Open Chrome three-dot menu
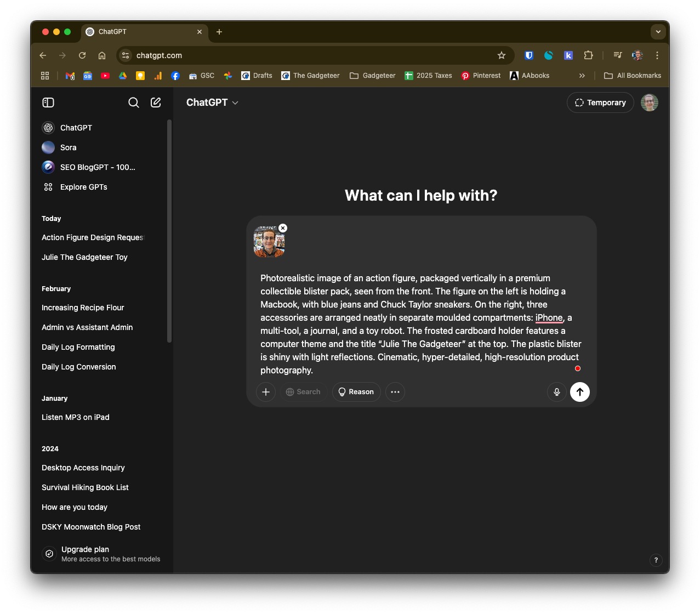 coord(657,55)
